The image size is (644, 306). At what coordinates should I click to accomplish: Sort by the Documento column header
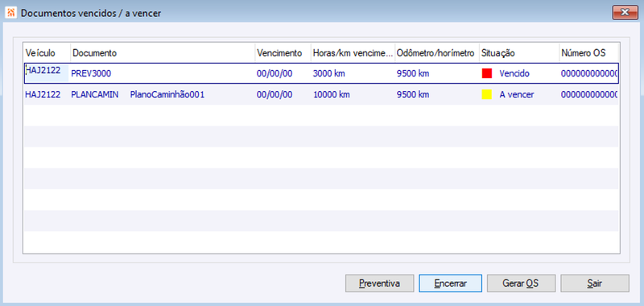click(x=163, y=53)
